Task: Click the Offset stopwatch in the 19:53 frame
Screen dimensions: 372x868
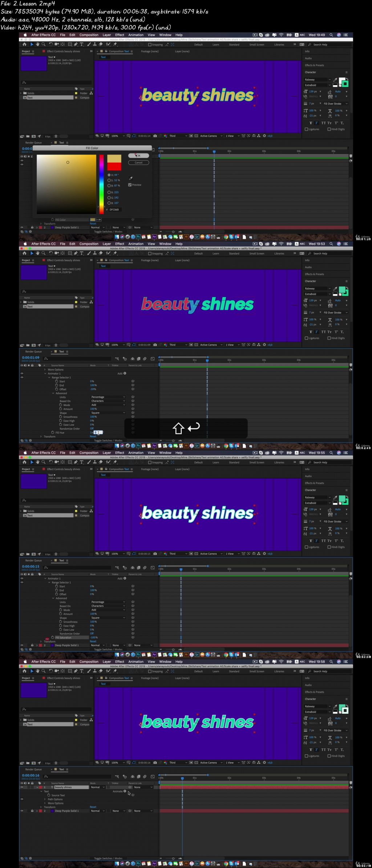Action: tap(57, 389)
